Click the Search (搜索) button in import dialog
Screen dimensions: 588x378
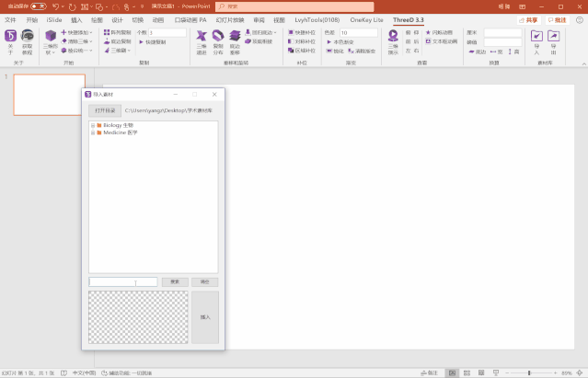point(175,281)
